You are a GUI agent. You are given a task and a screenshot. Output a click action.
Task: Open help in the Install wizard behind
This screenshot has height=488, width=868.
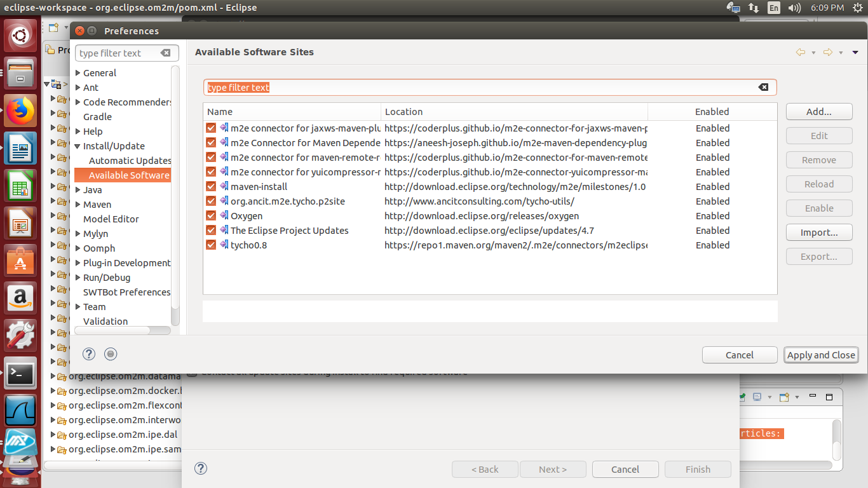[x=201, y=469]
